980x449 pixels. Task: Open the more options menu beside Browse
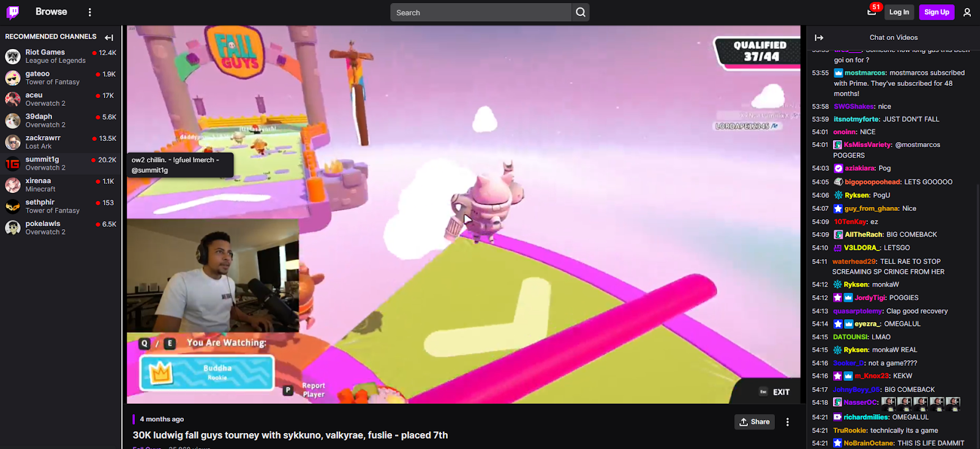click(89, 12)
